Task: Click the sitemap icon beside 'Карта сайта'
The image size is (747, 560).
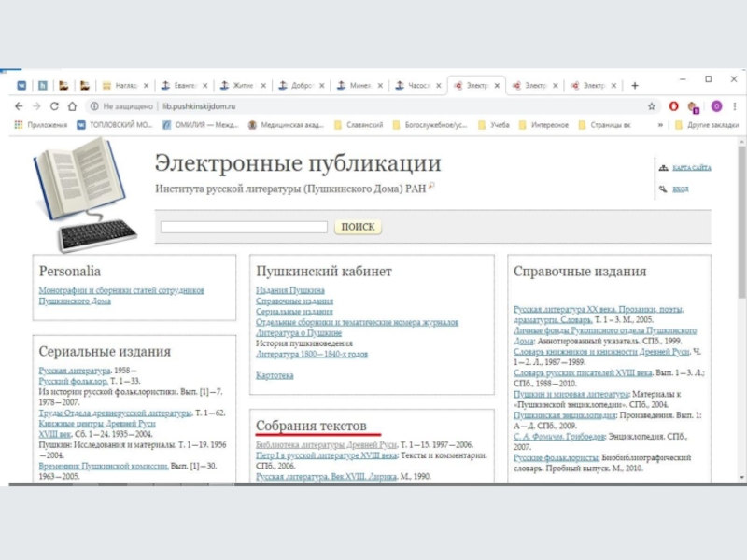Action: click(x=663, y=168)
